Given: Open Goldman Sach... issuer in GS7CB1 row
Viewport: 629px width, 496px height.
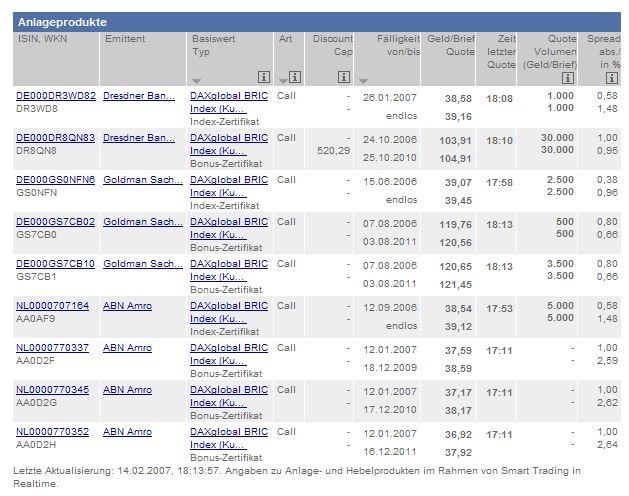Looking at the screenshot, I should [x=143, y=264].
